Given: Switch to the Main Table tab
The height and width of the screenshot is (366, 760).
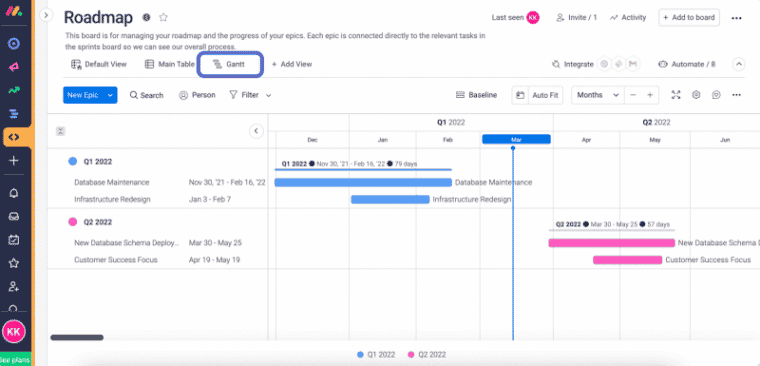Looking at the screenshot, I should [170, 64].
